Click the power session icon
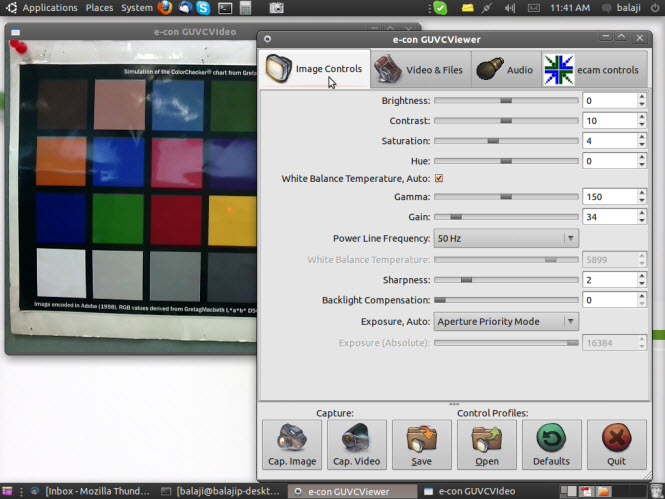 (x=655, y=8)
